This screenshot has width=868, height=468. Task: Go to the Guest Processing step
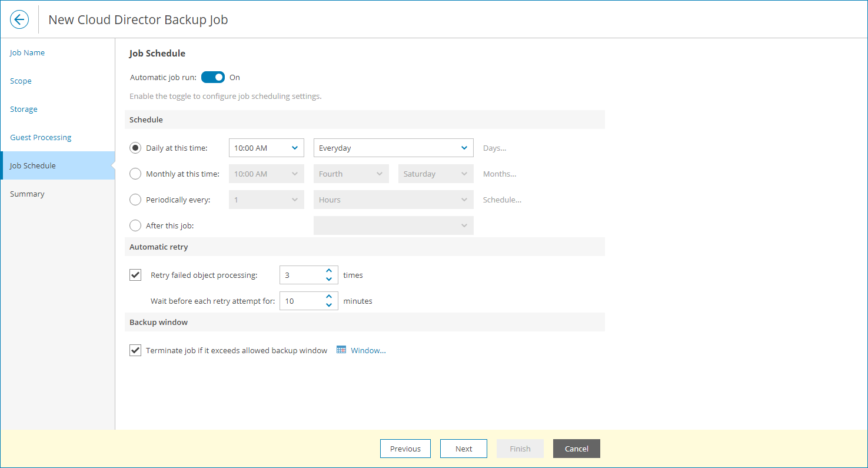click(40, 137)
